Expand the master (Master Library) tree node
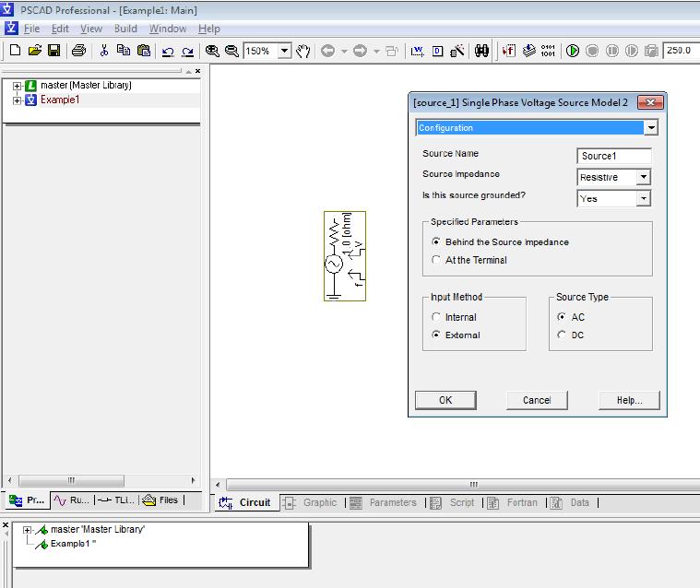The height and width of the screenshot is (588, 700). pos(18,86)
